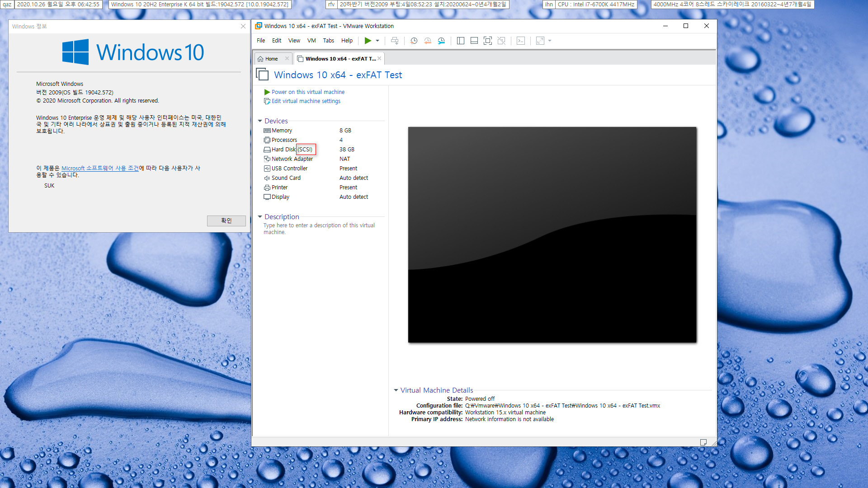Screen dimensions: 868x488
Task: Toggle the thumbnail bar panel icon
Action: pos(474,41)
